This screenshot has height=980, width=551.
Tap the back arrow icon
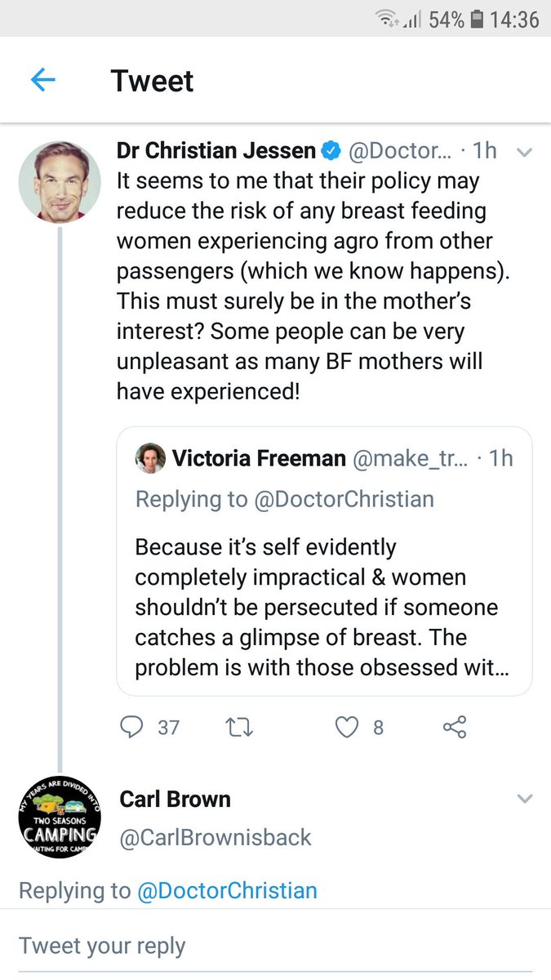coord(42,80)
